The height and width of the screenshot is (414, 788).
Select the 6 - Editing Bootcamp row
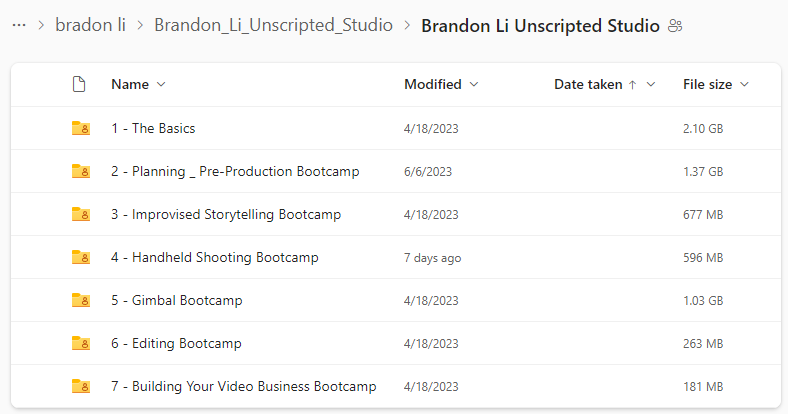pyautogui.click(x=396, y=344)
